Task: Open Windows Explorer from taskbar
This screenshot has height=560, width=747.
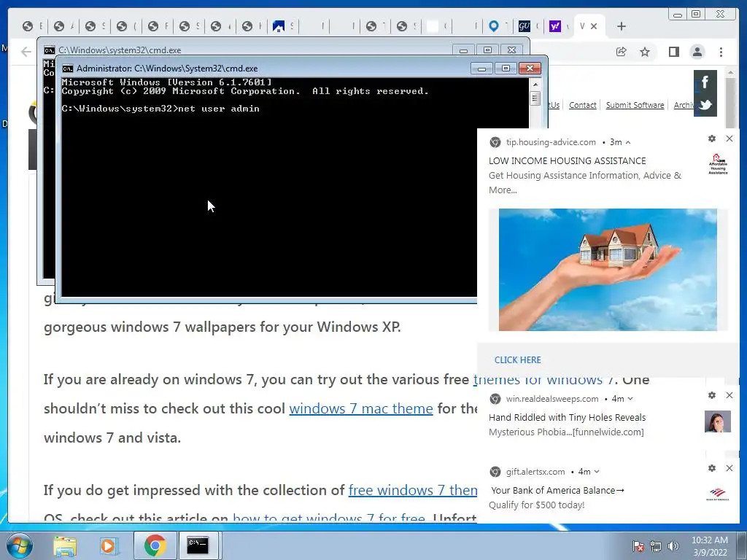Action: 65,545
